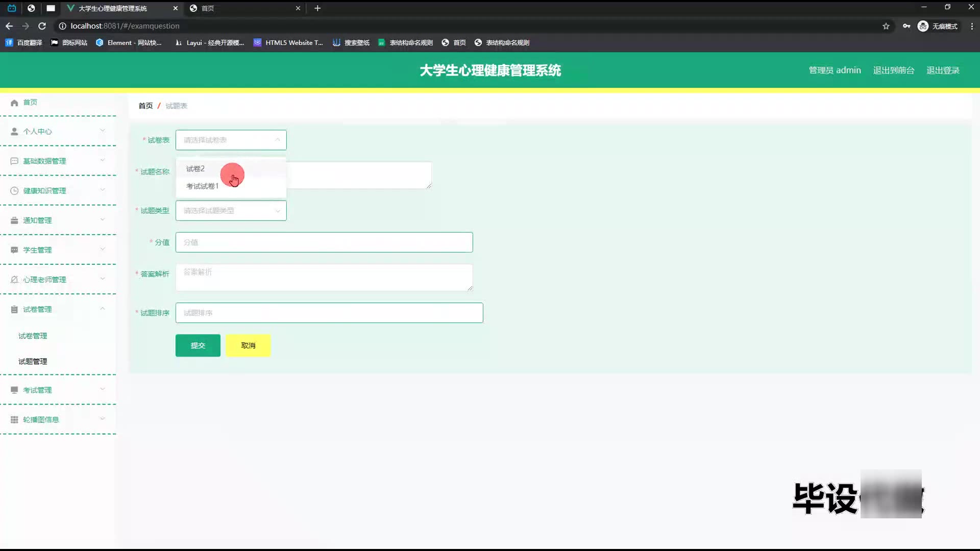Click the 试题表 breadcrumb text
The image size is (980, 551).
(176, 106)
